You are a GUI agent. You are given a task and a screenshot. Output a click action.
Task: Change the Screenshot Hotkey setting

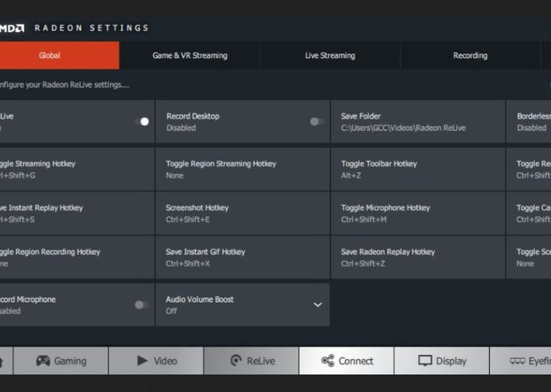pos(243,214)
